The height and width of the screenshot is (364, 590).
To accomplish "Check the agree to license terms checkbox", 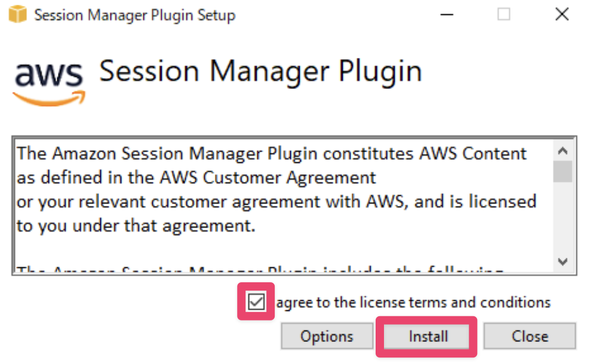I will (x=256, y=303).
